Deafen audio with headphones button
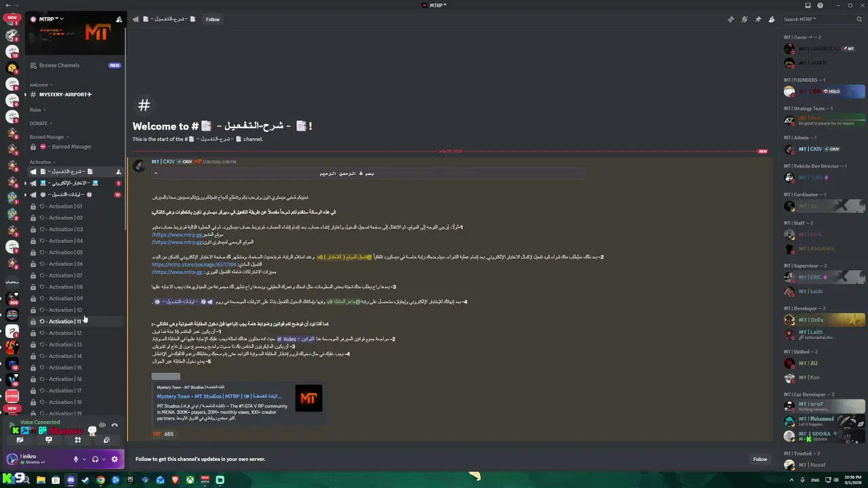Image resolution: width=868 pixels, height=488 pixels. coord(95,459)
